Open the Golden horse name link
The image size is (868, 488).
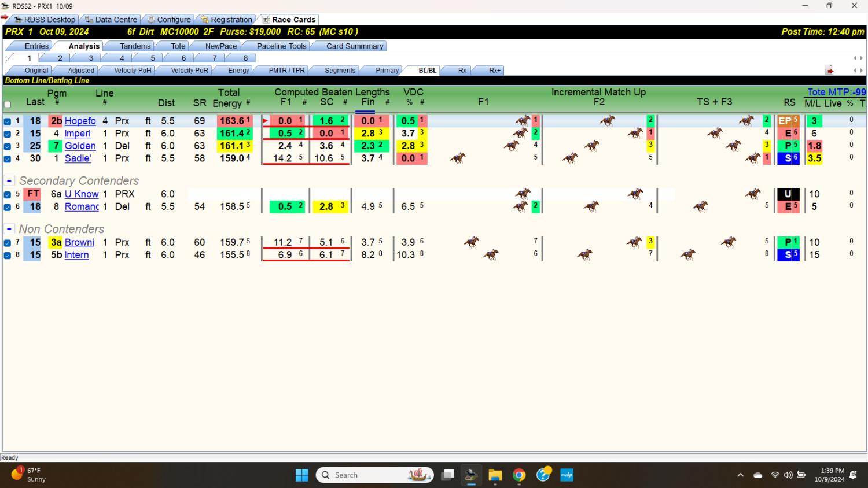click(80, 146)
